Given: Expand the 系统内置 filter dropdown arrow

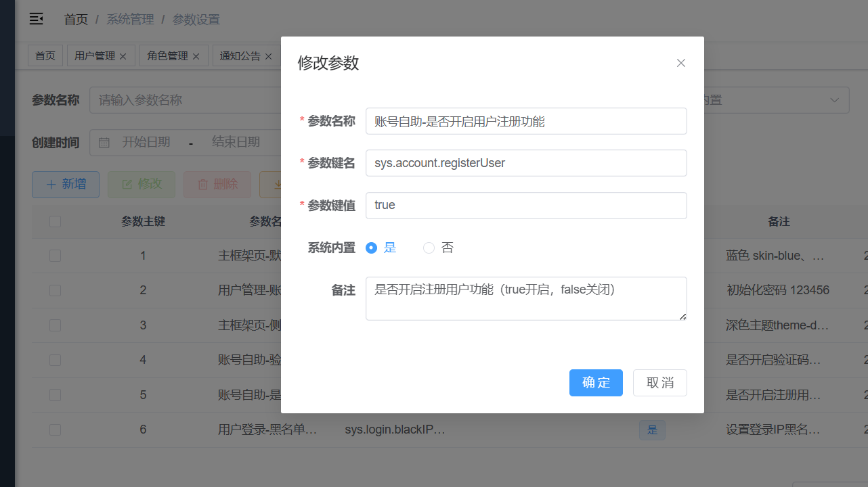Looking at the screenshot, I should point(834,100).
